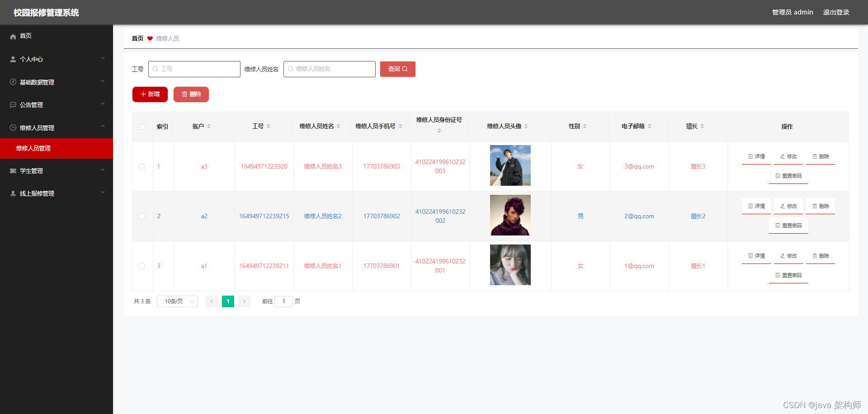Click 修改 for row a3
This screenshot has height=414, width=868.
point(788,156)
